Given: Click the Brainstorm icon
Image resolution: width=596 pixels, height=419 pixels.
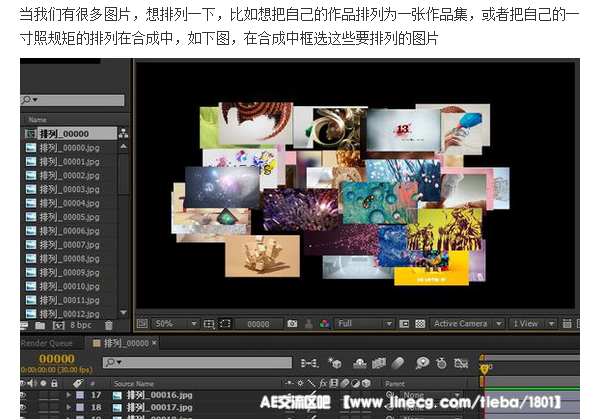Looking at the screenshot, I should [x=422, y=363].
